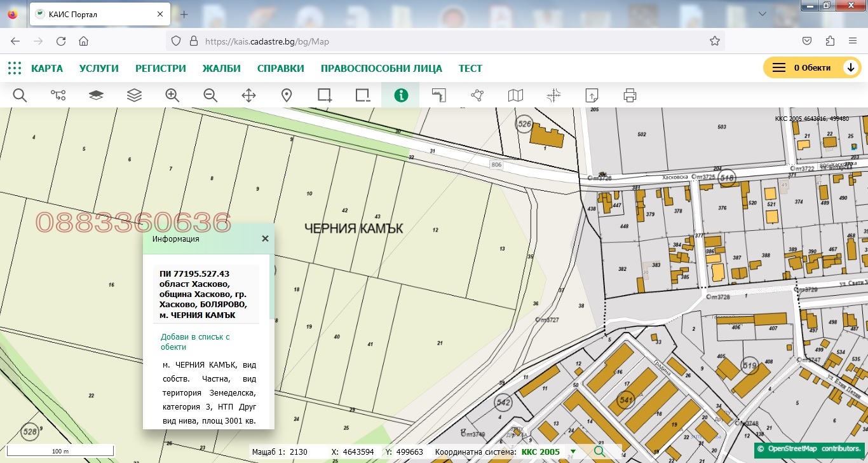Close the Информация popup panel
Viewport: 868px width, 463px height.
pos(265,238)
